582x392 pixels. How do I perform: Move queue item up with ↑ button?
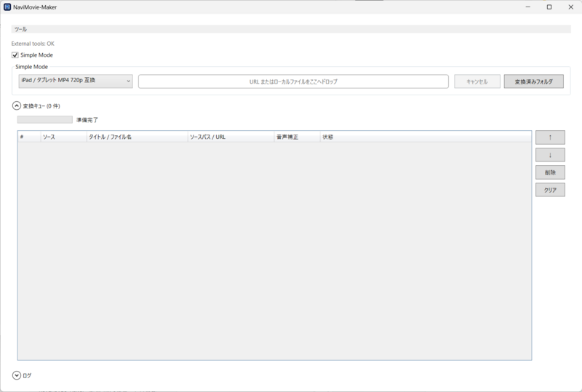550,137
